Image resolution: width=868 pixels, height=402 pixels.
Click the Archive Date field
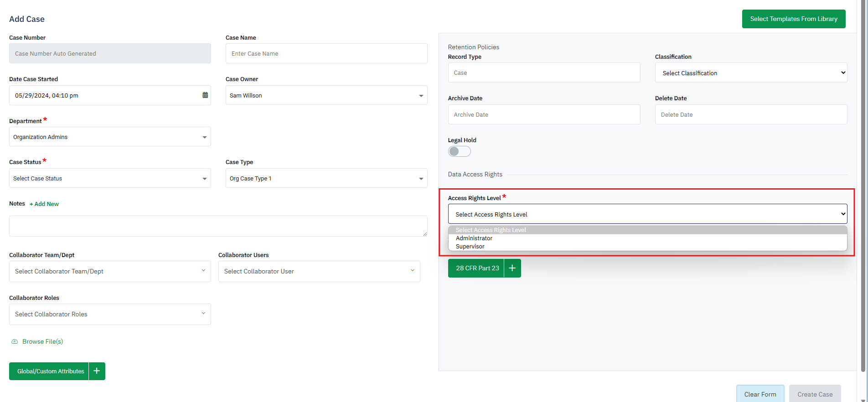tap(544, 114)
